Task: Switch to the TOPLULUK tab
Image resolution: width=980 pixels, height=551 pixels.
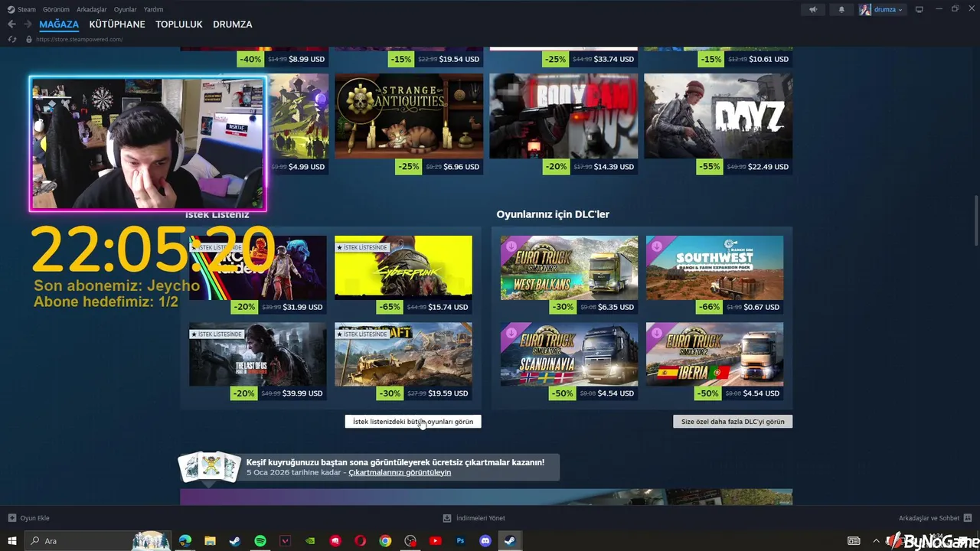Action: pos(179,24)
